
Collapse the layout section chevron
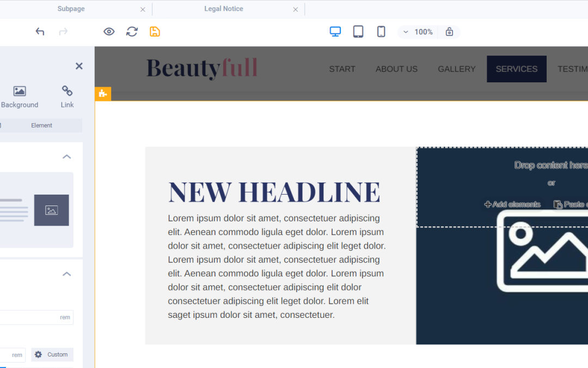(x=67, y=156)
